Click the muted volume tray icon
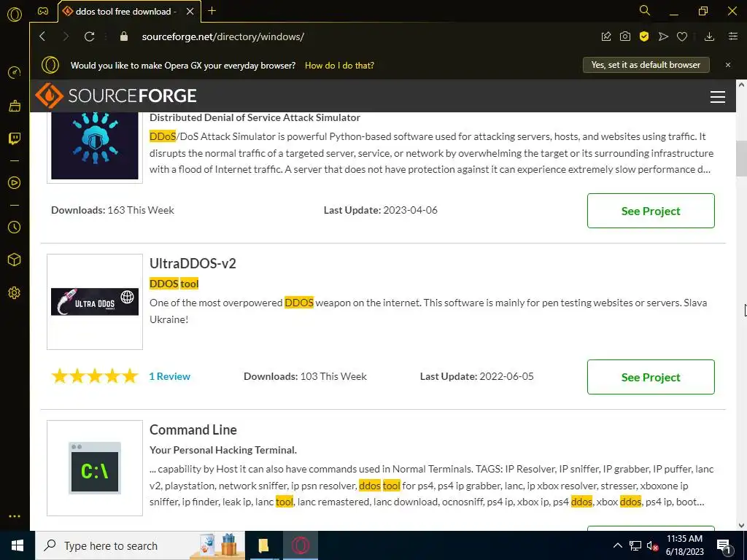747x560 pixels. pos(652,545)
